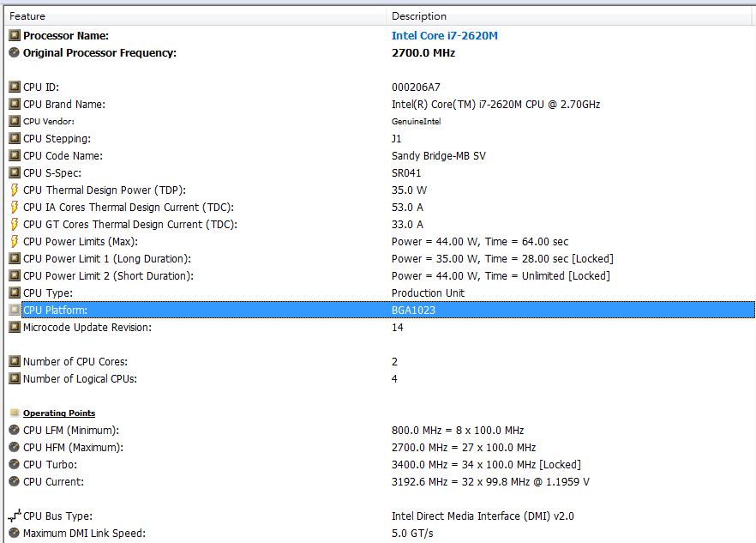Click the list icon beside Operating Points
The height and width of the screenshot is (543, 756).
(x=15, y=413)
